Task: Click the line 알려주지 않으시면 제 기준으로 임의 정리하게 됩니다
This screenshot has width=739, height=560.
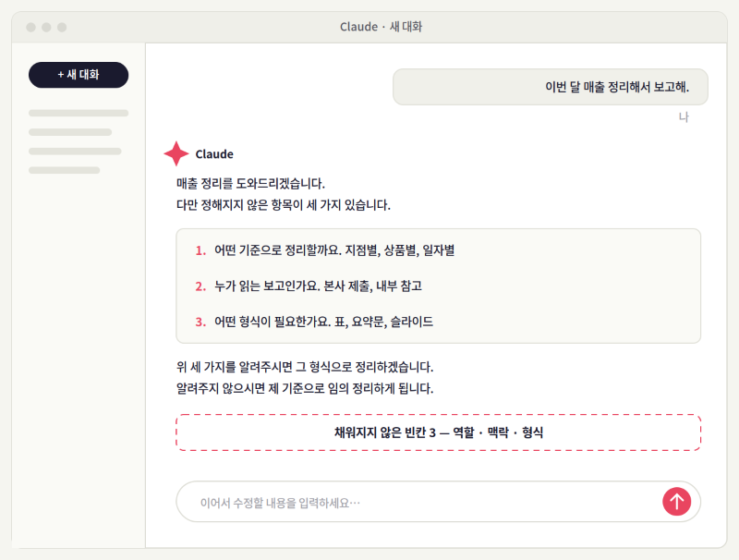Action: (x=305, y=388)
